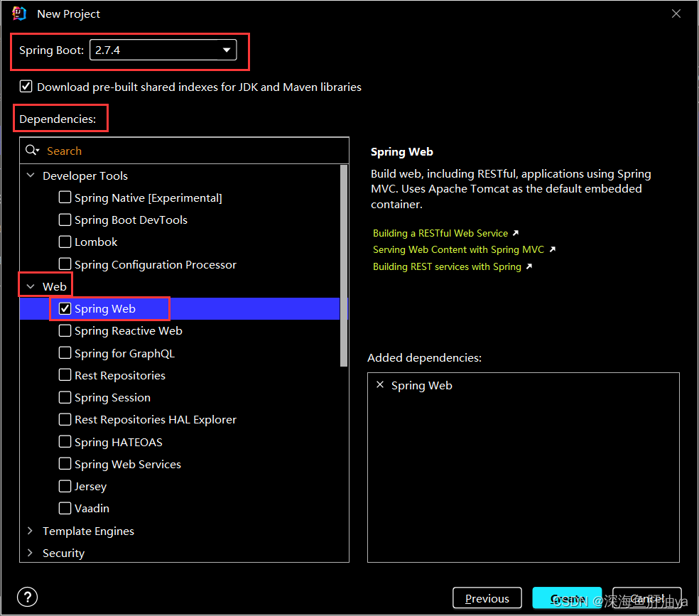The height and width of the screenshot is (616, 699).
Task: Expand the Template Engines group
Action: (31, 531)
